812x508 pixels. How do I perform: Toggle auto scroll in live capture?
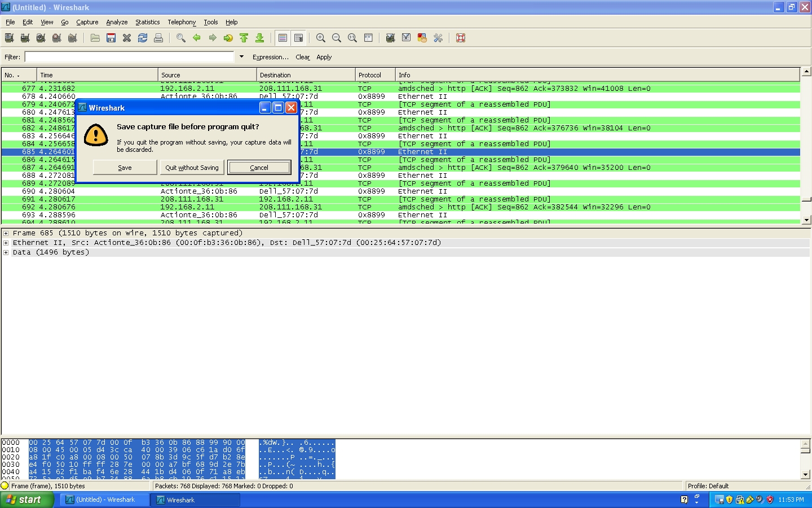(x=299, y=38)
